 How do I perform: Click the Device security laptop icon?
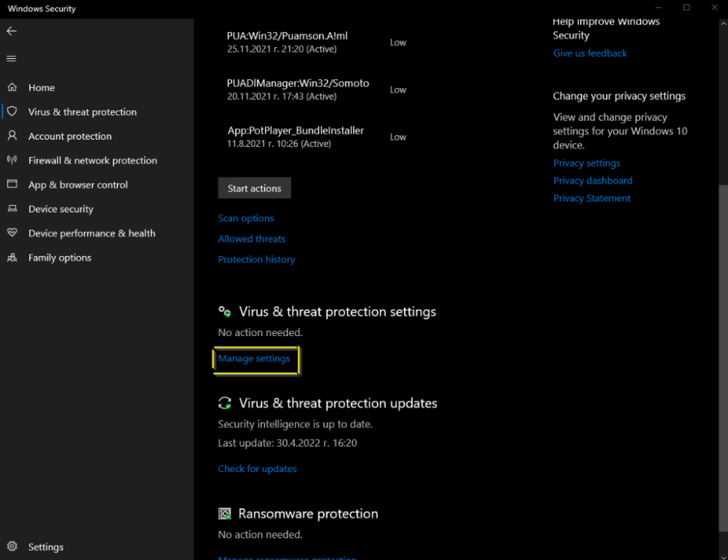(x=13, y=208)
